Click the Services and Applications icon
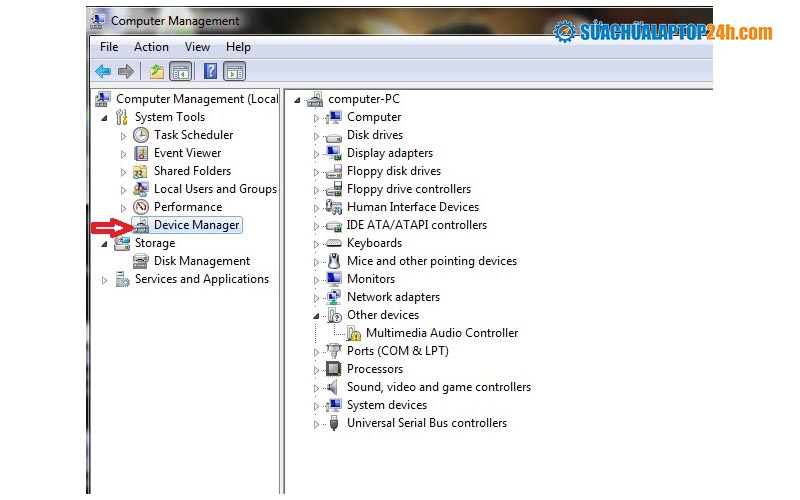This screenshot has width=800, height=500. coord(122,279)
